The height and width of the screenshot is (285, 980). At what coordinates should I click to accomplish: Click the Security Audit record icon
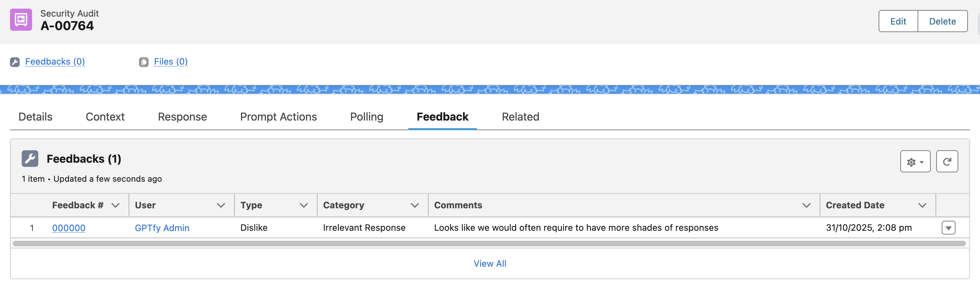tap(21, 20)
